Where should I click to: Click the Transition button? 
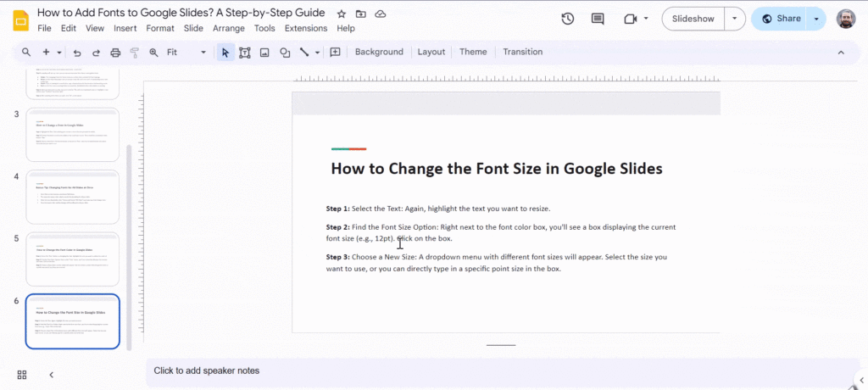(522, 52)
